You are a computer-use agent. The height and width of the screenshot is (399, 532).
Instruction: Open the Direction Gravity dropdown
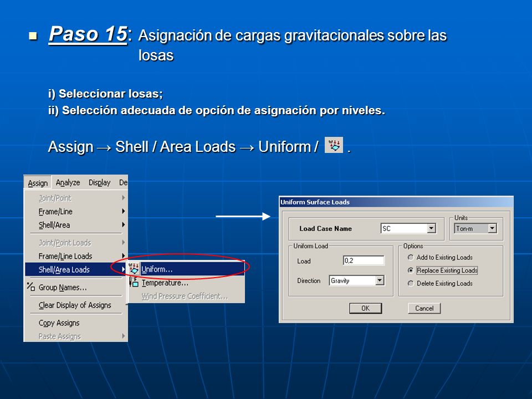[380, 280]
